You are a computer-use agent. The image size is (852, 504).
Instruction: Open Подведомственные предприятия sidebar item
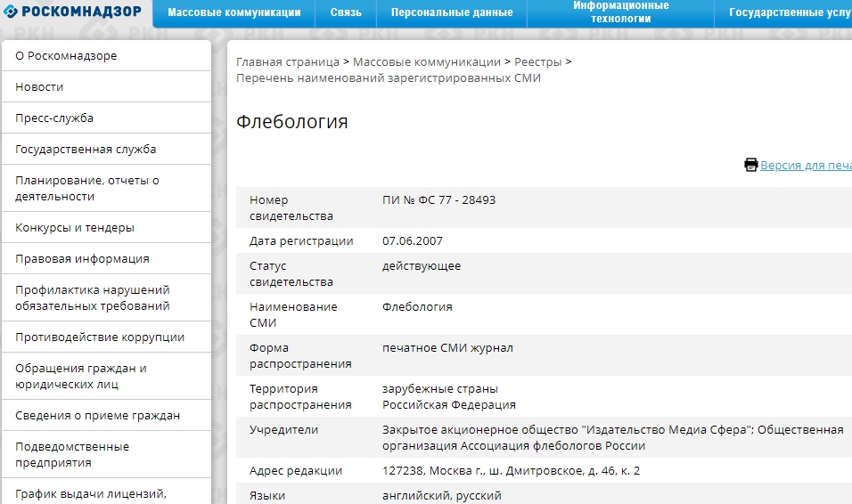tap(107, 454)
